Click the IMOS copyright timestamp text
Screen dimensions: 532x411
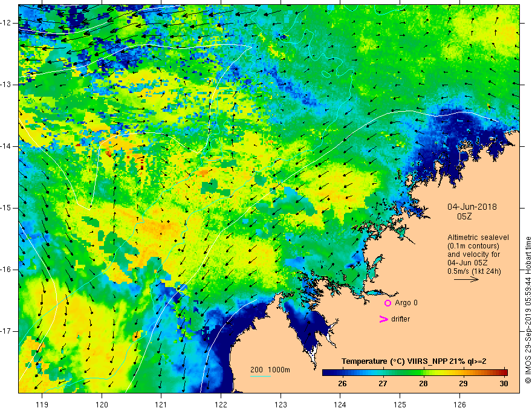(528, 310)
